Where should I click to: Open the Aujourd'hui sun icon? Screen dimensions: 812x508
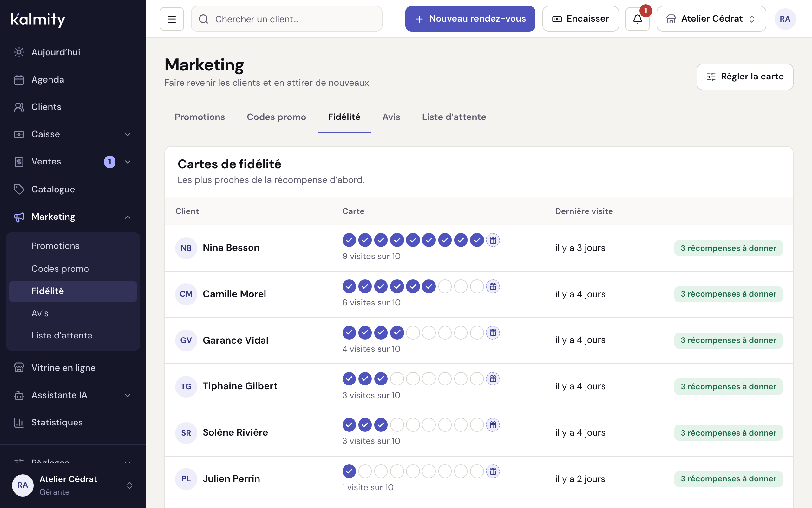click(19, 52)
